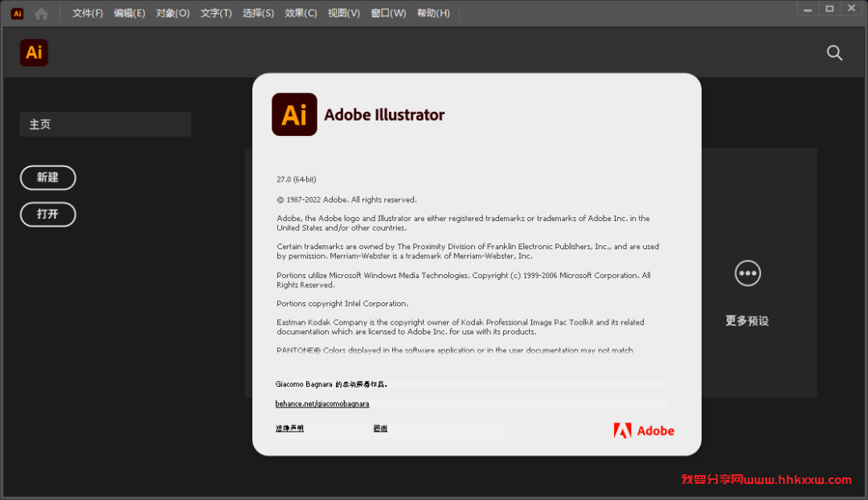Open the 窗口(W) menu
Image resolution: width=868 pixels, height=500 pixels.
pos(388,14)
